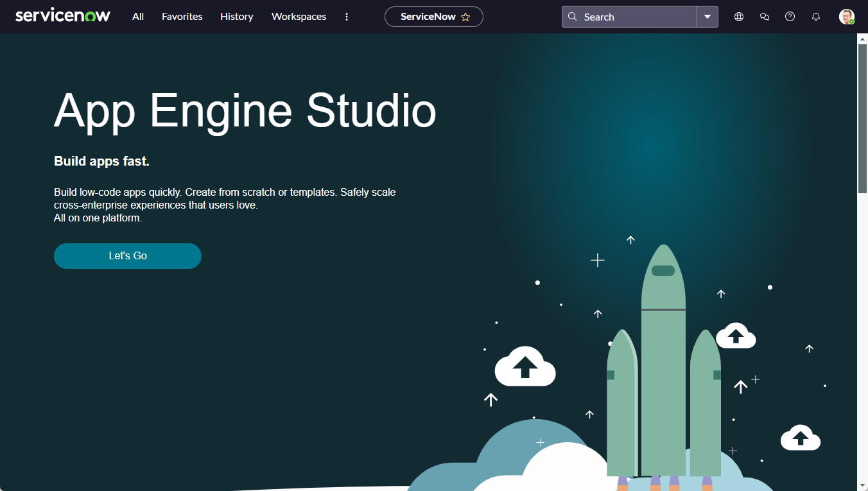Click the vertical scrollbar thumb

[x=862, y=118]
